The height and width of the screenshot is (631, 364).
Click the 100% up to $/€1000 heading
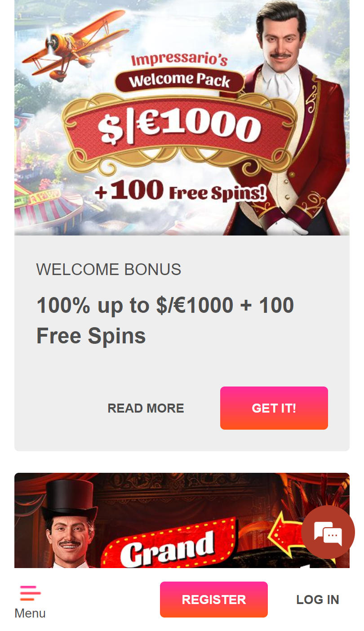165,320
